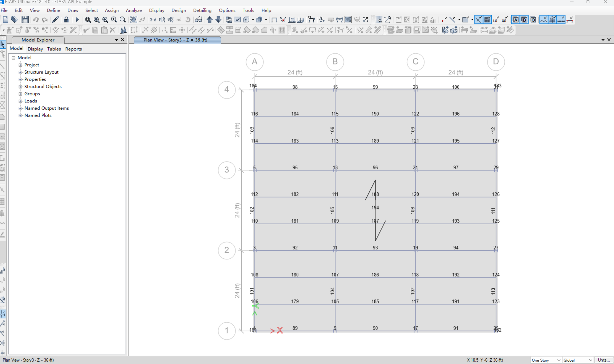614x364 pixels.
Task: Close the Model Explorer panel
Action: tap(123, 40)
